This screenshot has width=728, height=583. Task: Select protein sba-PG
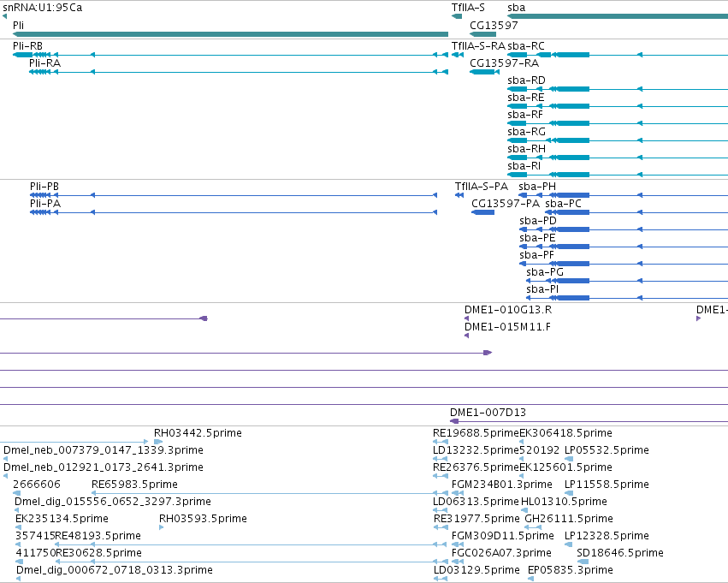click(x=627, y=281)
